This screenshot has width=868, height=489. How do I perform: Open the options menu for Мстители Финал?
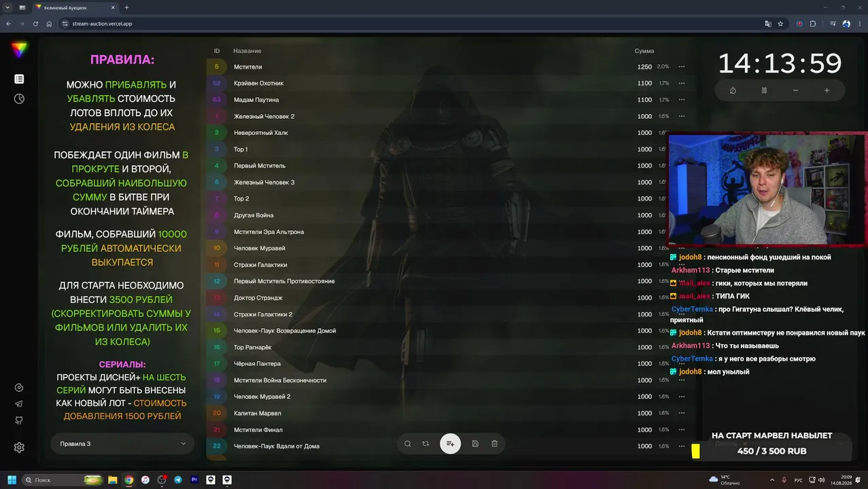click(682, 429)
